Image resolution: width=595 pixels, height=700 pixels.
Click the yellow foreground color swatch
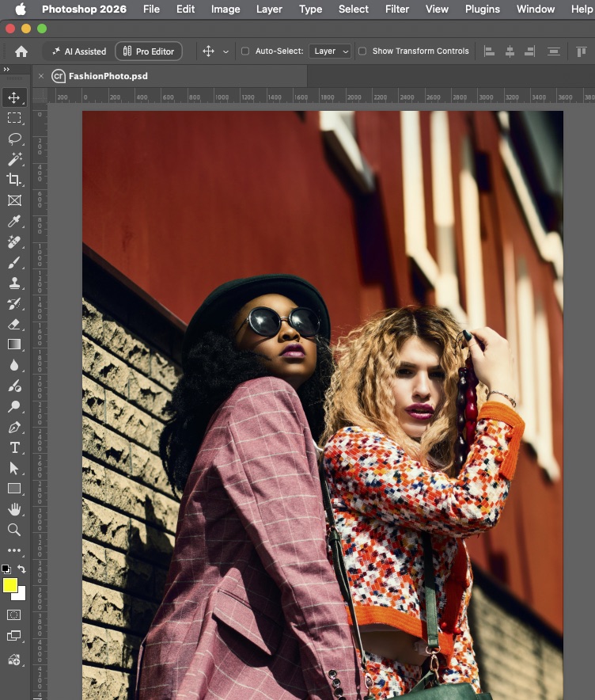pyautogui.click(x=9, y=584)
